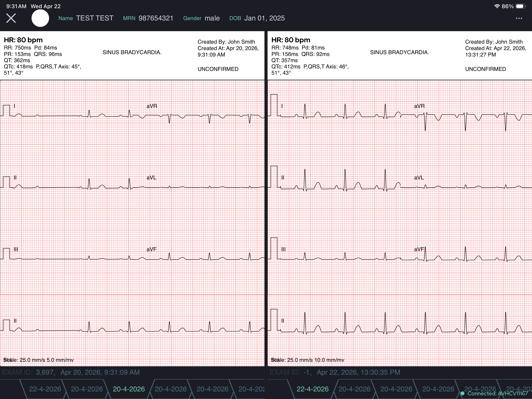Click the 9:31 AM clock in status bar
The image size is (532, 399).
16,6
